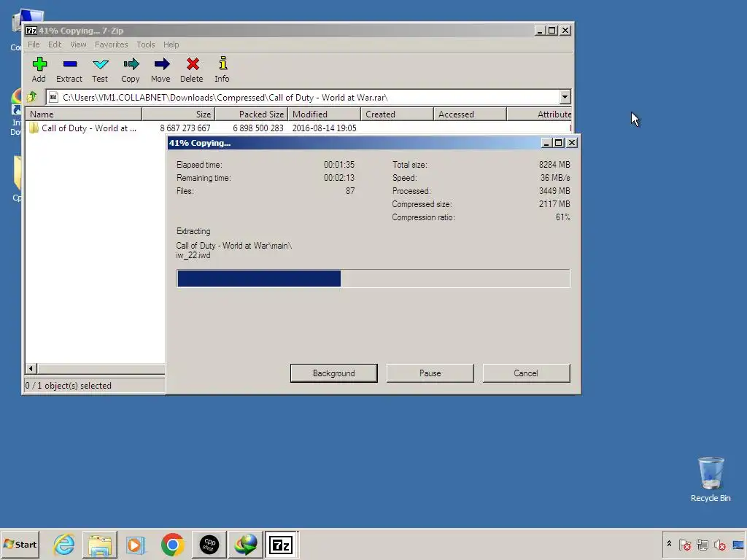Click the Move toolbar icon

tap(161, 64)
